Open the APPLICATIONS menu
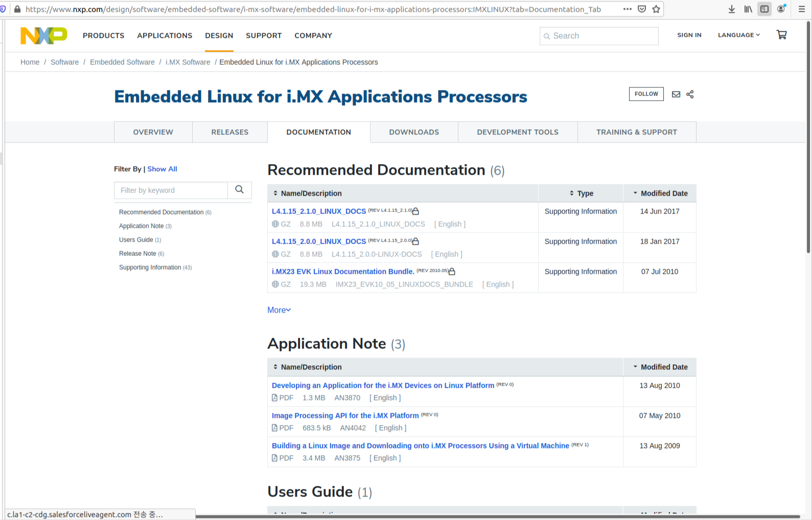Image resolution: width=812 pixels, height=520 pixels. [x=165, y=35]
